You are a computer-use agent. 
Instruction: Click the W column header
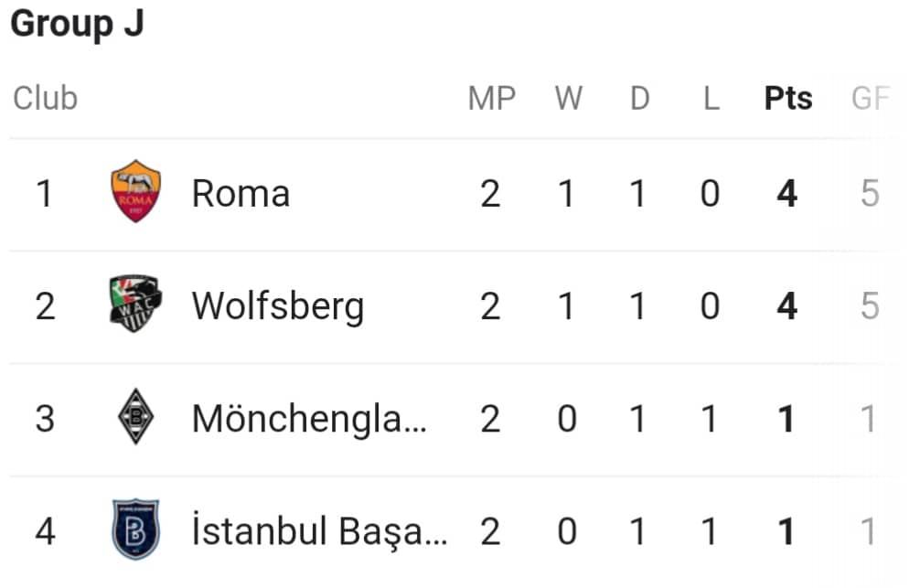[568, 98]
